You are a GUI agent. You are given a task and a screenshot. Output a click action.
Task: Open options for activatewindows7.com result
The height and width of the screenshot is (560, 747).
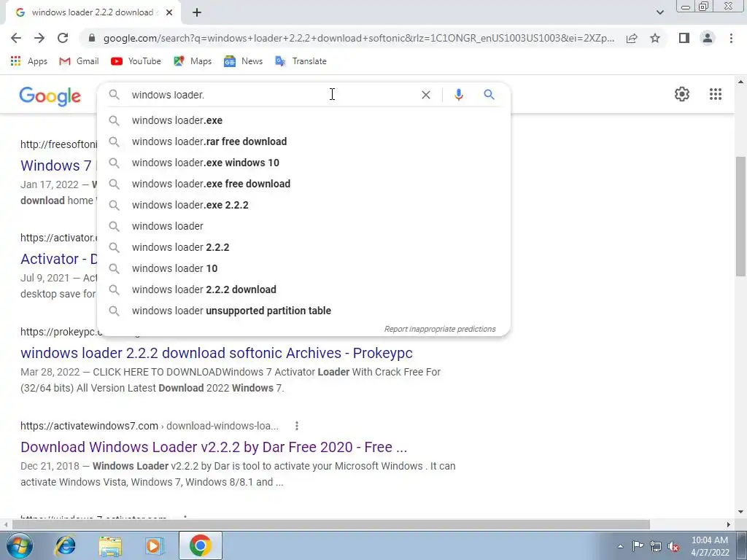[296, 426]
